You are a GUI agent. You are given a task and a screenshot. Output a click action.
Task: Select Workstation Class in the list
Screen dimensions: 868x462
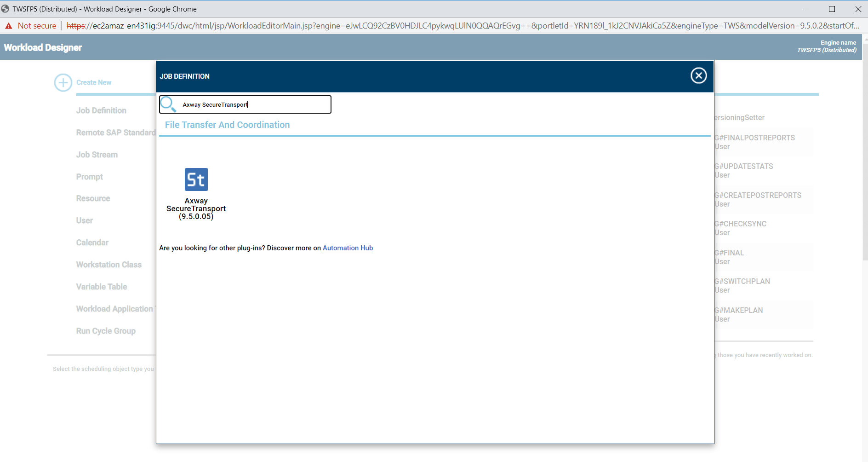(108, 265)
